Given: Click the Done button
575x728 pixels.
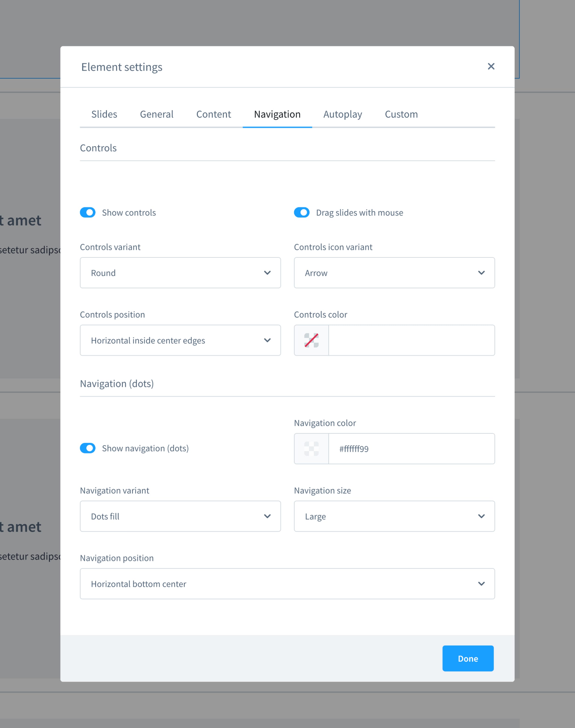Looking at the screenshot, I should tap(468, 658).
